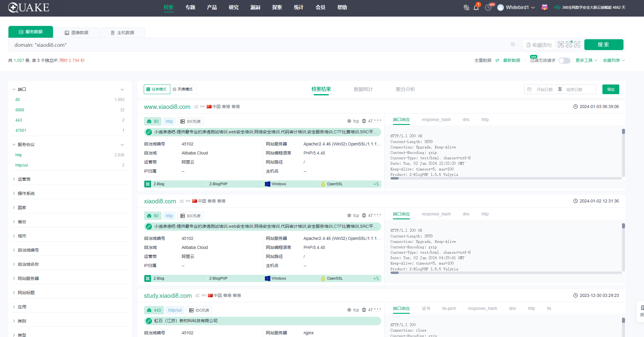Click the chat bubble icon beside search
Image resolution: width=644 pixels, height=337 pixels.
(569, 44)
